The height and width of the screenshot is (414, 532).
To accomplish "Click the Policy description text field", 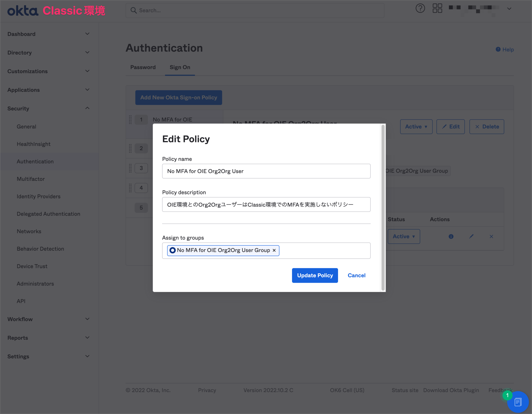I will (x=266, y=204).
